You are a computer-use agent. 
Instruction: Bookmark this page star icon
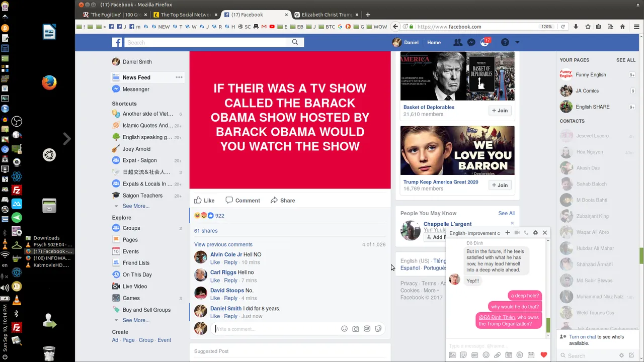pyautogui.click(x=588, y=27)
